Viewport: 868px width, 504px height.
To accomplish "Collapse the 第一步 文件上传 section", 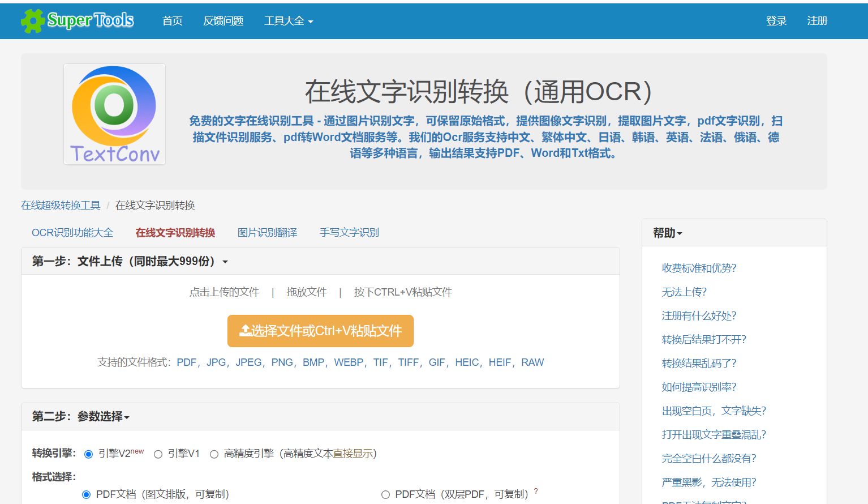I will [130, 261].
